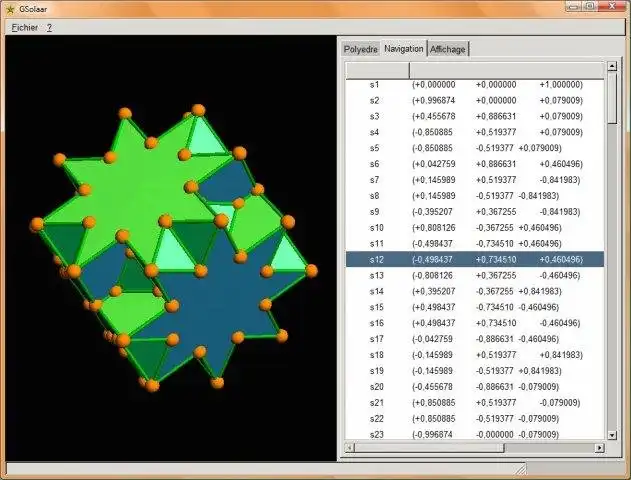Click the wide blank coordinates column header
This screenshot has width=631, height=480.
pyautogui.click(x=507, y=71)
